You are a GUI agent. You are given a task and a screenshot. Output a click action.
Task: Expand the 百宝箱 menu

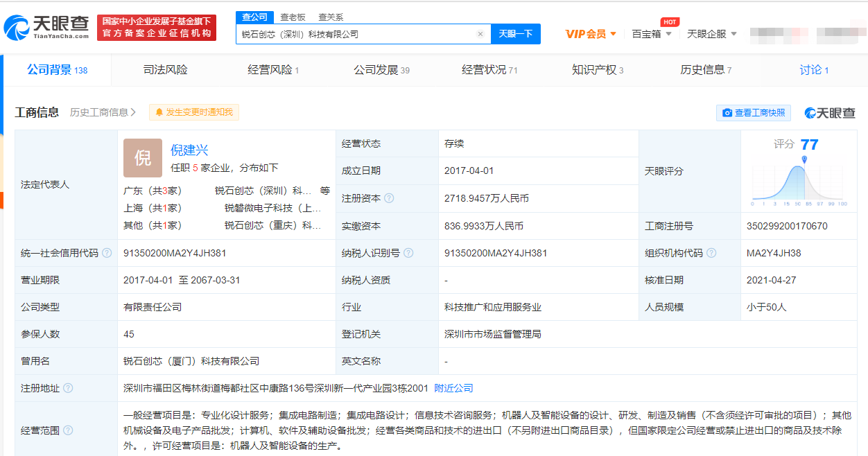652,34
